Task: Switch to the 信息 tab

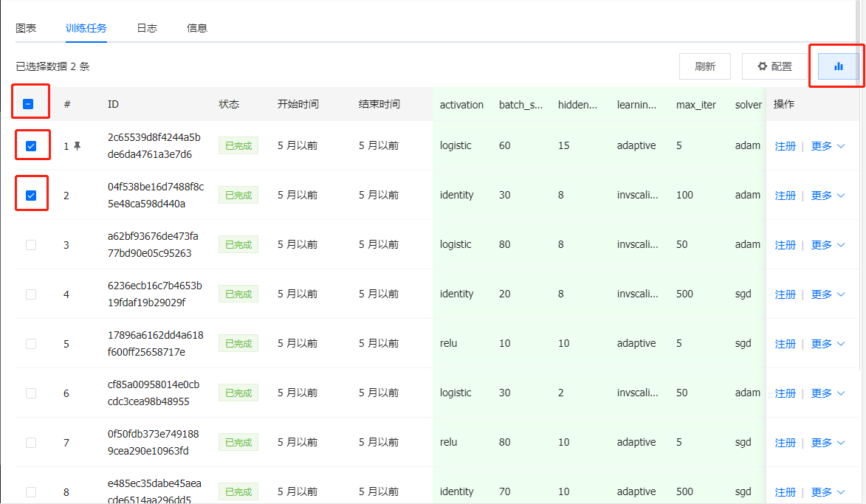Action: pos(196,28)
